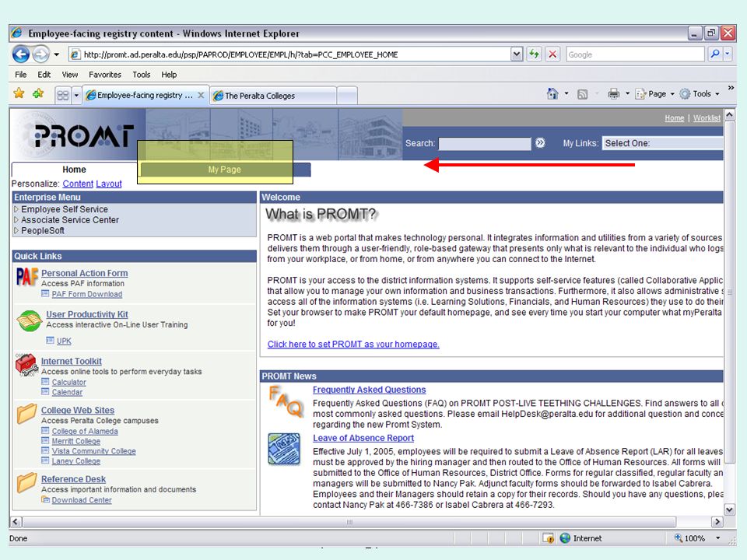747x560 pixels.
Task: Open the Laney College link
Action: 75,461
